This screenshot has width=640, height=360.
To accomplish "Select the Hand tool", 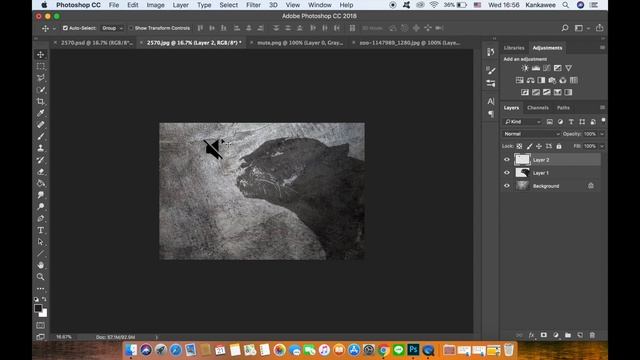I will coord(40,265).
